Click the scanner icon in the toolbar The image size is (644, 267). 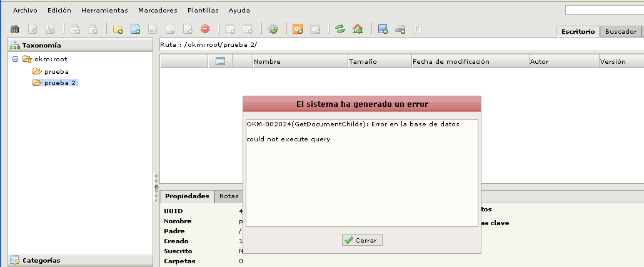[x=400, y=29]
